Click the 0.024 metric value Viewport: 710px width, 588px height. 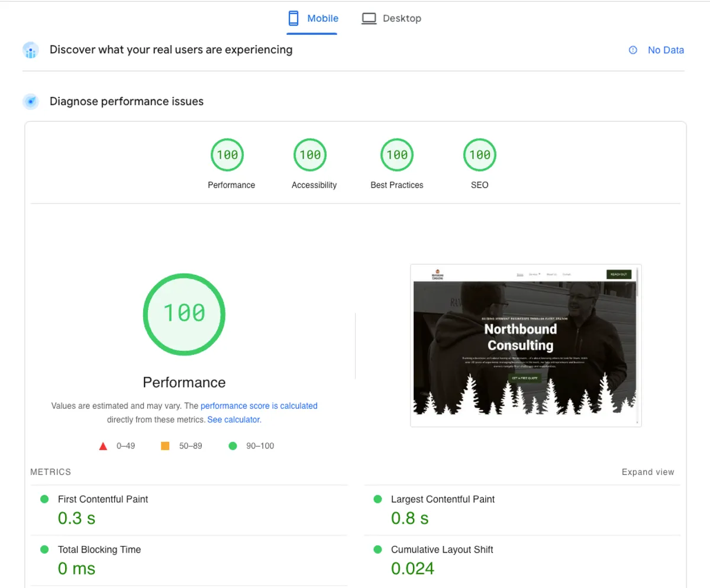[413, 568]
